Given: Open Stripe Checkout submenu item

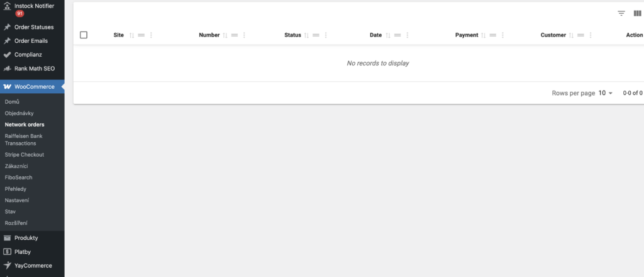Looking at the screenshot, I should tap(24, 155).
